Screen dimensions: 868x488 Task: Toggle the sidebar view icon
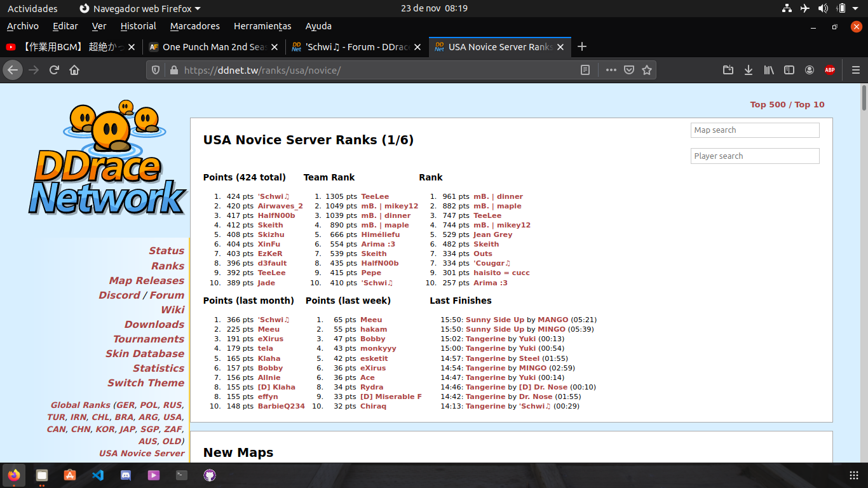(789, 70)
